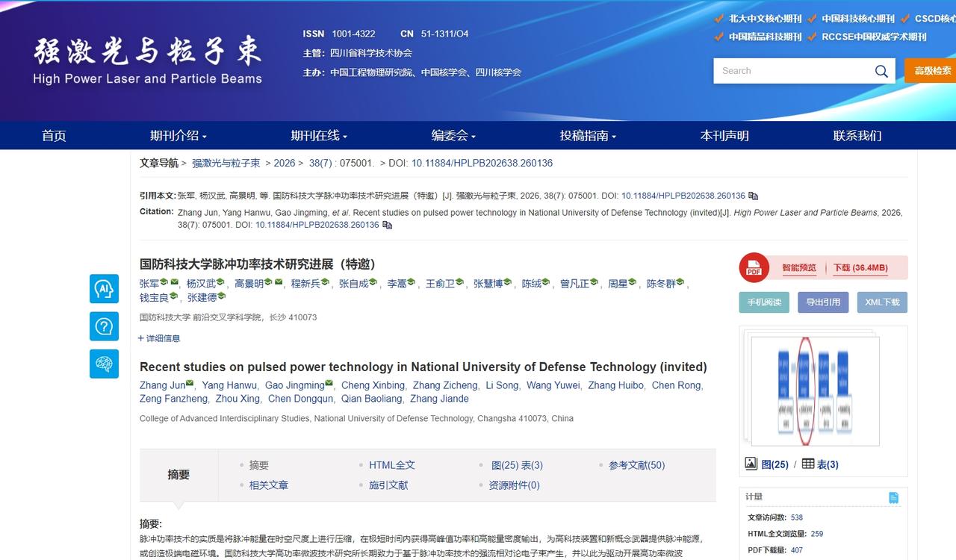The image size is (956, 560).
Task: Click scholar cap icon next to 杨汉武
Action: (x=220, y=282)
